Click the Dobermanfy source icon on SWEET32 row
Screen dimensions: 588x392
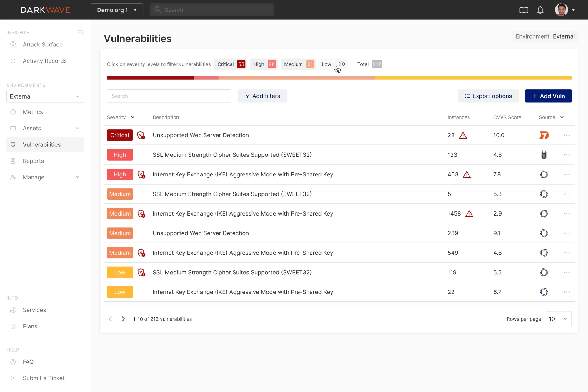pyautogui.click(x=544, y=155)
